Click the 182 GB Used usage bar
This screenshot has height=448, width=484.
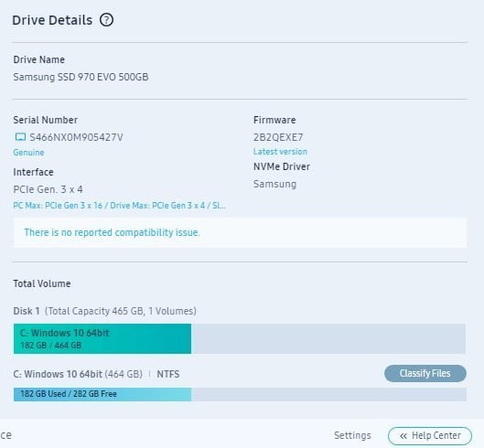point(102,394)
